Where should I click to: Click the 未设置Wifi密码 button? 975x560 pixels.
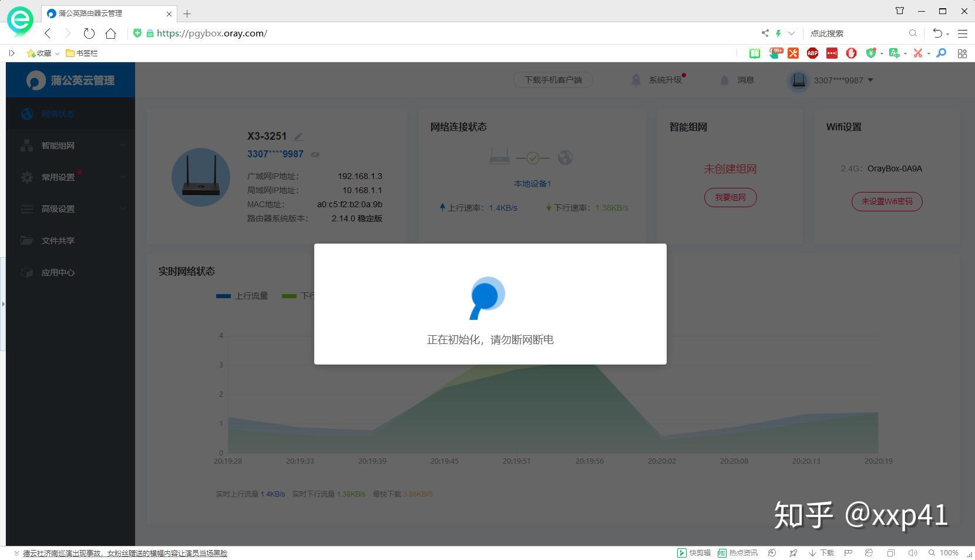pyautogui.click(x=887, y=201)
